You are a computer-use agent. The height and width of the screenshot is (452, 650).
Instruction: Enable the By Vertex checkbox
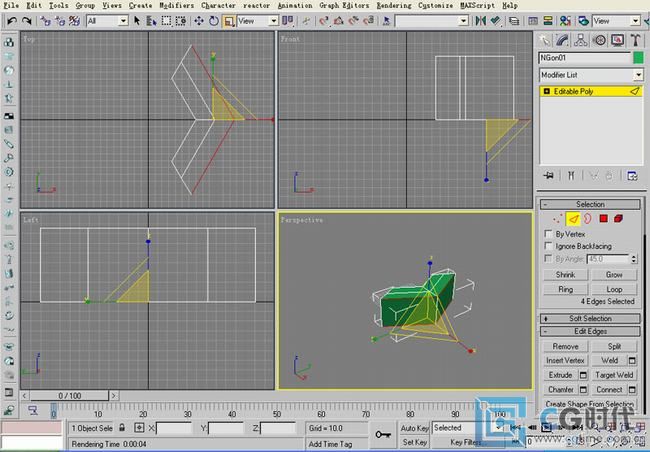(548, 234)
